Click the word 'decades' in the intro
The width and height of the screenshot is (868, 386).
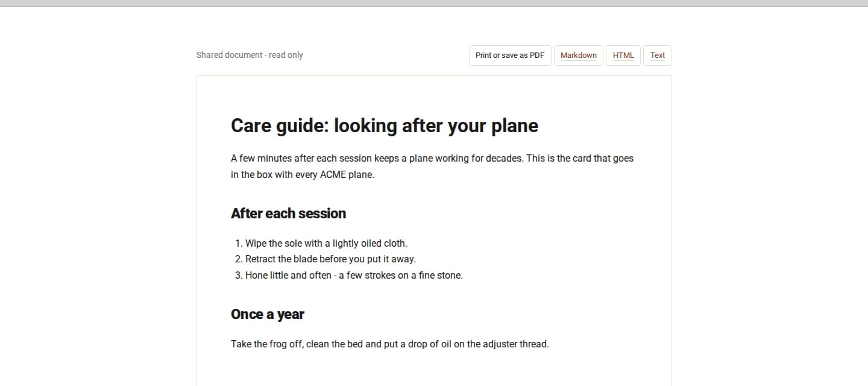click(504, 159)
